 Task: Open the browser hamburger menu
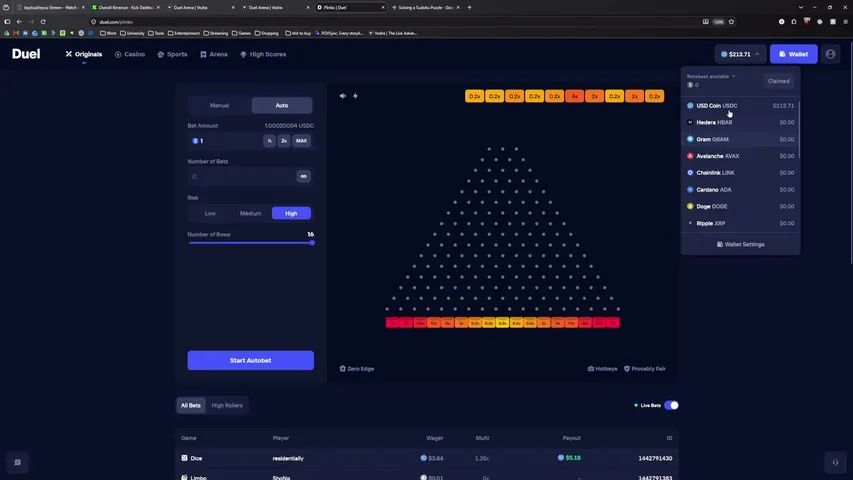click(845, 22)
